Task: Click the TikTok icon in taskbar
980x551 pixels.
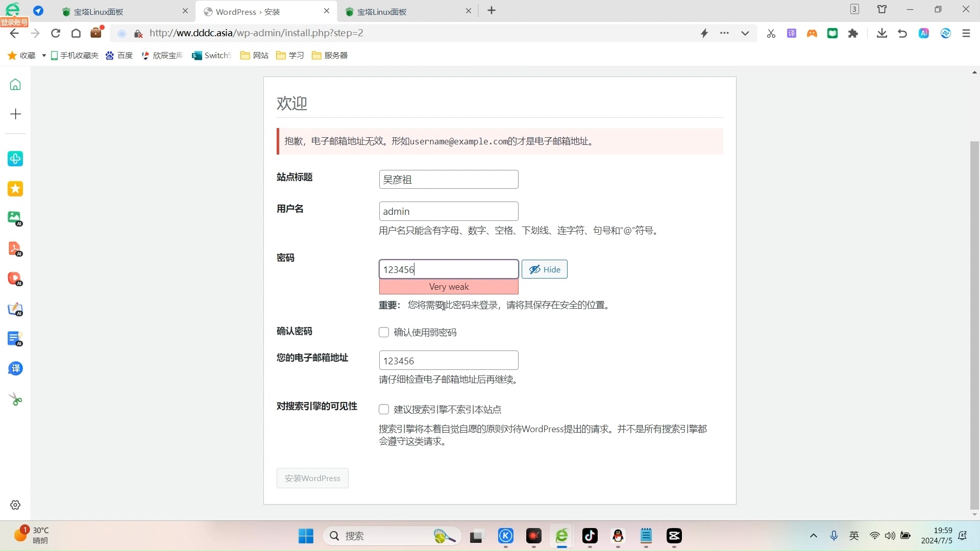Action: pos(590,536)
